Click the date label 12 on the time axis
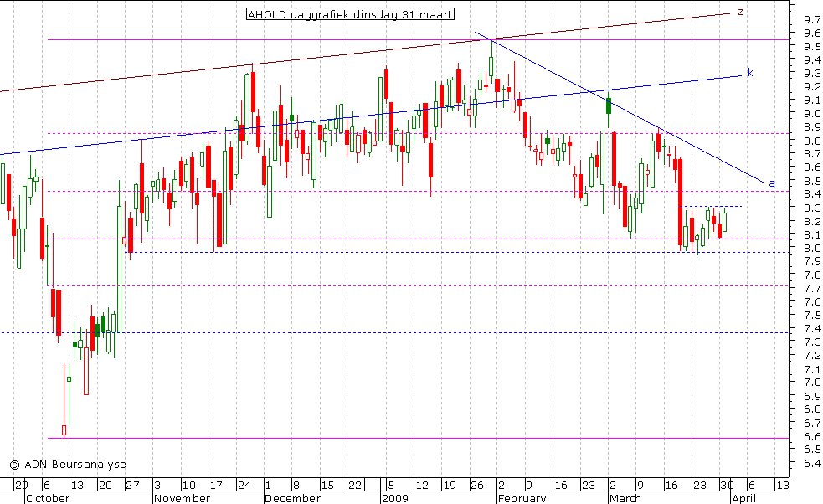The width and height of the screenshot is (823, 504). point(423,485)
